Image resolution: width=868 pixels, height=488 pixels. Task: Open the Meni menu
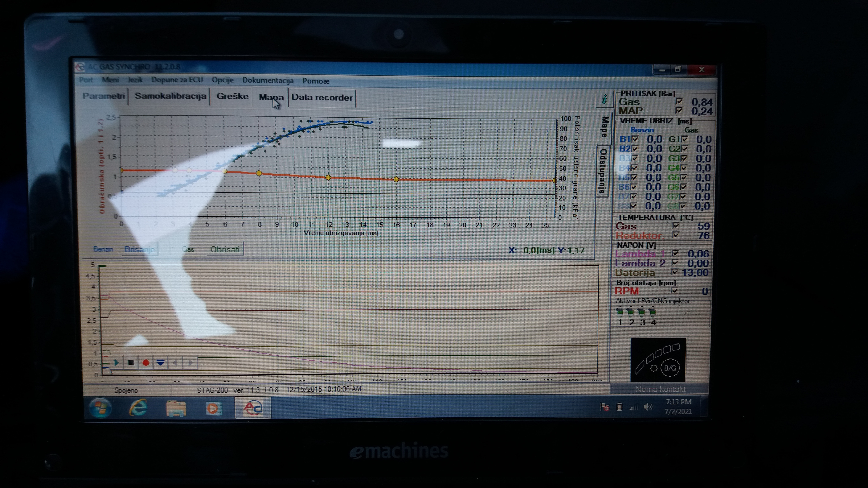click(110, 80)
